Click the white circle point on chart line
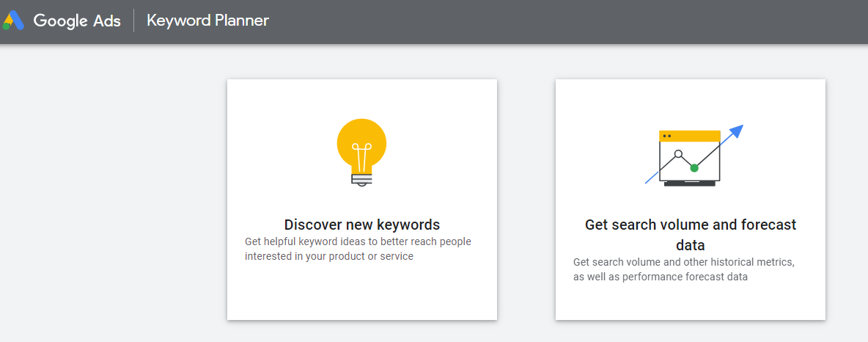The height and width of the screenshot is (342, 868). 678,154
